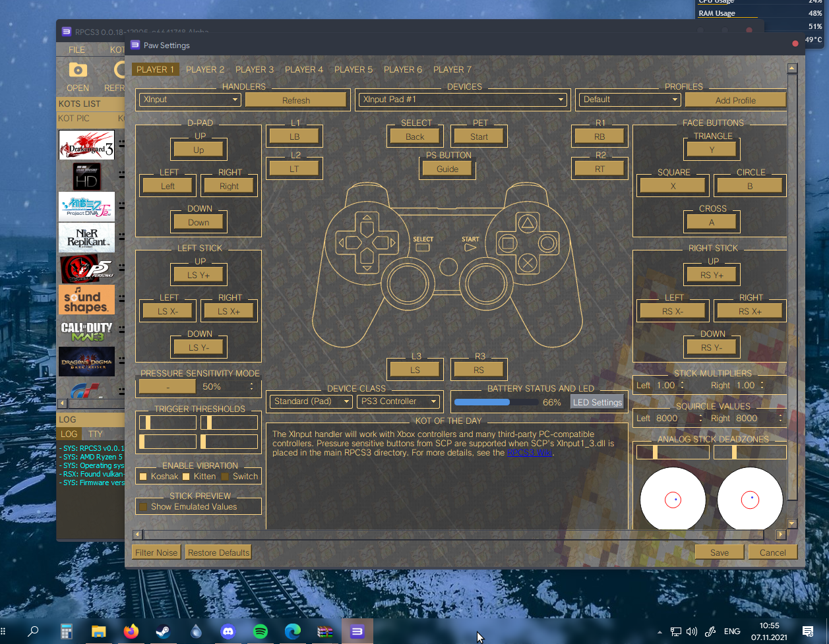829x644 pixels.
Task: Click the Restore Defaults button
Action: 218,552
